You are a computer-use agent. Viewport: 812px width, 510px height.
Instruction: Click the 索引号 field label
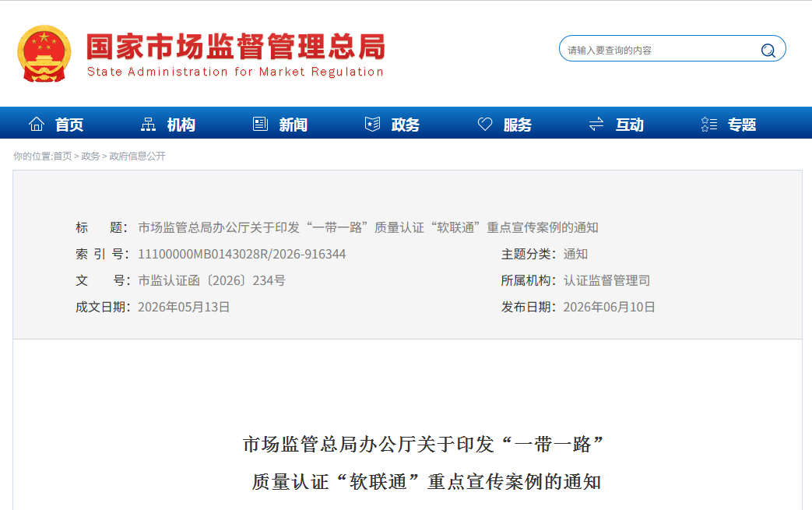pos(101,255)
